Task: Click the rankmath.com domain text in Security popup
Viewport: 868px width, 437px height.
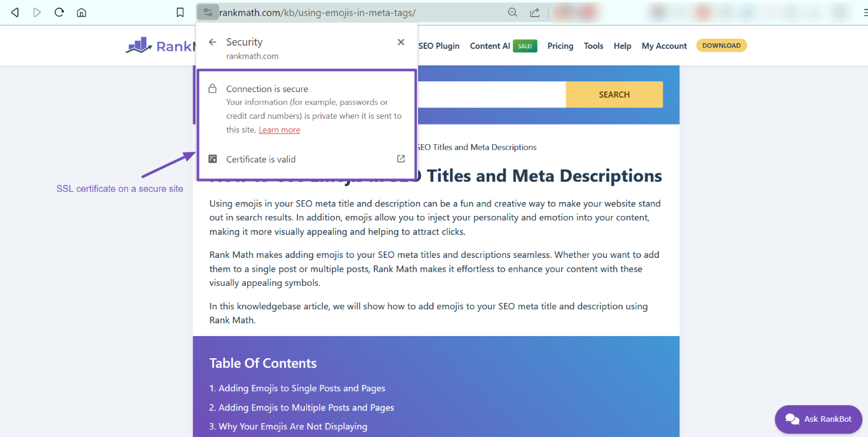Action: [x=252, y=56]
